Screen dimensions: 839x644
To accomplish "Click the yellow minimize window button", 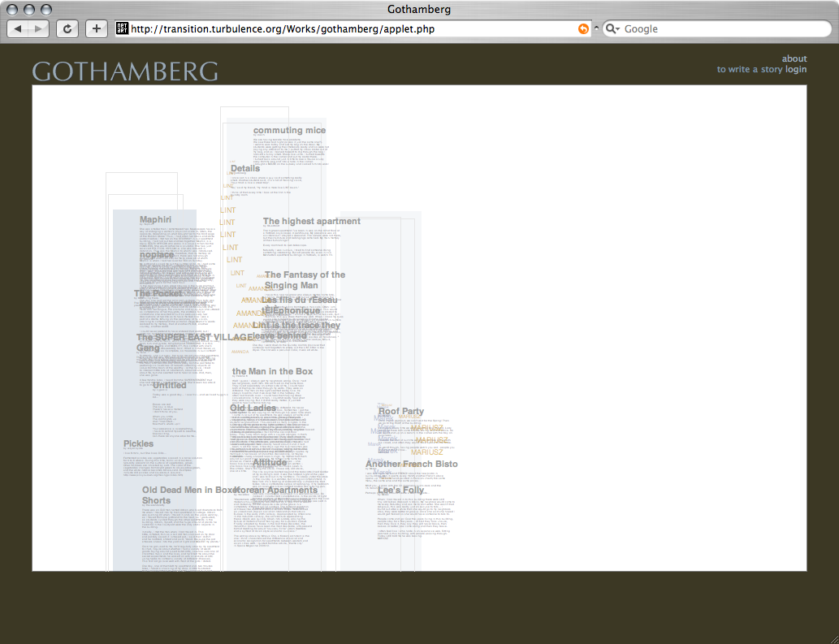I will (30, 9).
